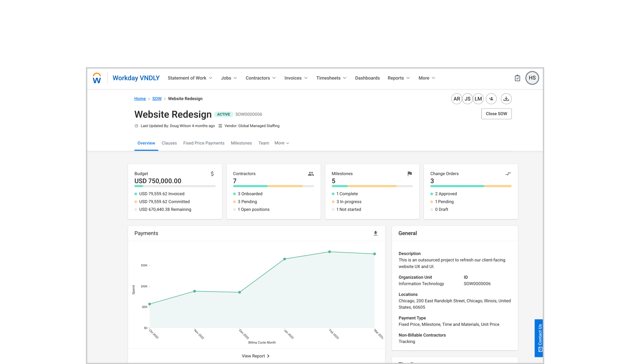The image size is (631, 364).
Task: Click the Change Orders progress bar
Action: point(471,186)
